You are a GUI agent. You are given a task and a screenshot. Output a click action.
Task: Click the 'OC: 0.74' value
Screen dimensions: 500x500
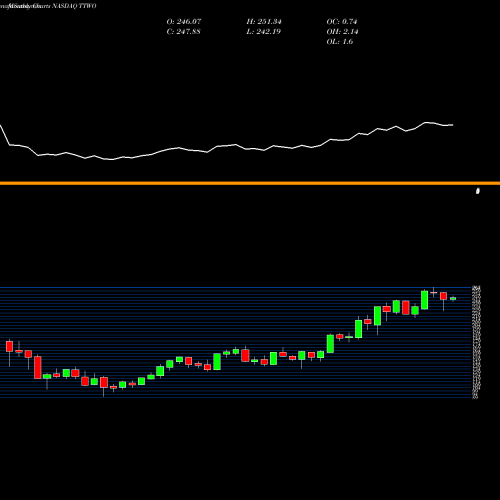tap(342, 22)
